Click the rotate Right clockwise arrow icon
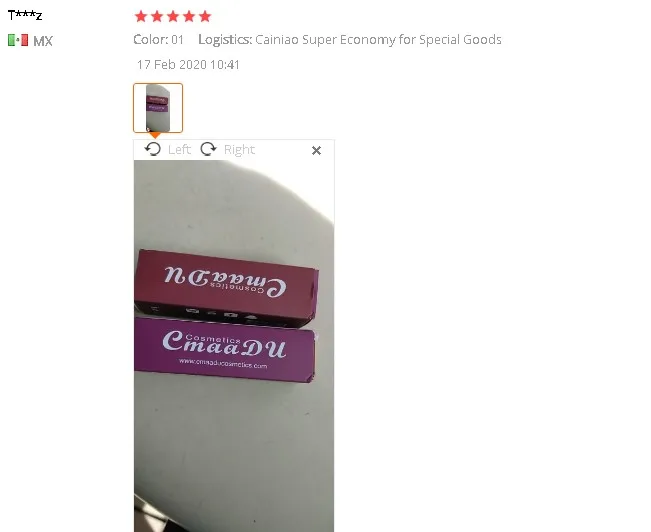 click(208, 149)
